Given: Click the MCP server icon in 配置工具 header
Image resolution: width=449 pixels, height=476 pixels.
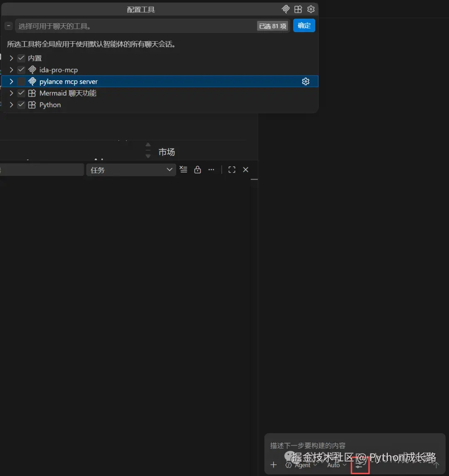Looking at the screenshot, I should pyautogui.click(x=286, y=9).
